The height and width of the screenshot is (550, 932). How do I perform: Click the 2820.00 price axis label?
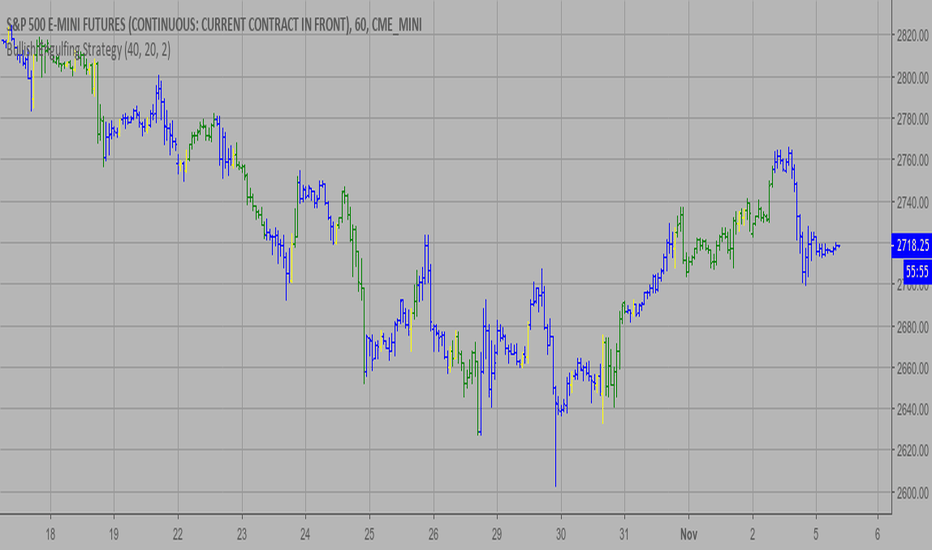(x=912, y=36)
